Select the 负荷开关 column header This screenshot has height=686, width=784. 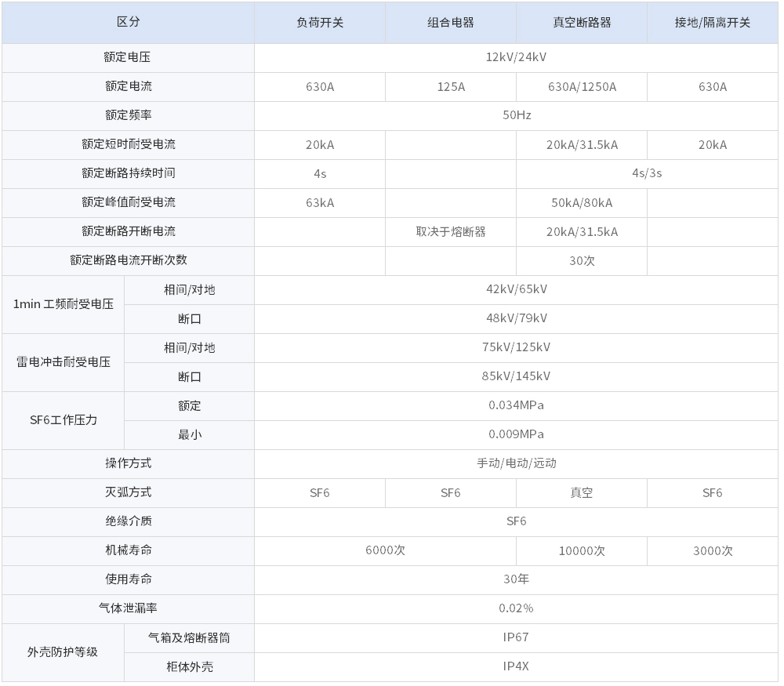(x=320, y=23)
